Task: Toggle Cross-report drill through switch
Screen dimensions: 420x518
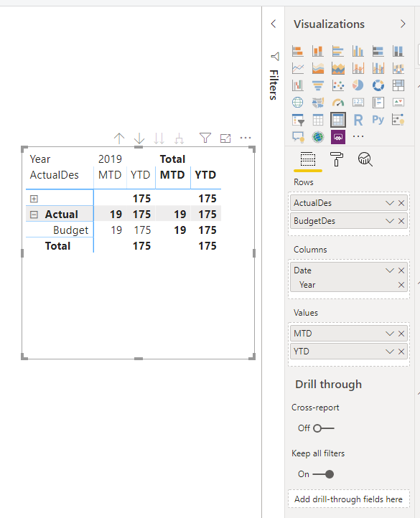Action: (x=323, y=428)
